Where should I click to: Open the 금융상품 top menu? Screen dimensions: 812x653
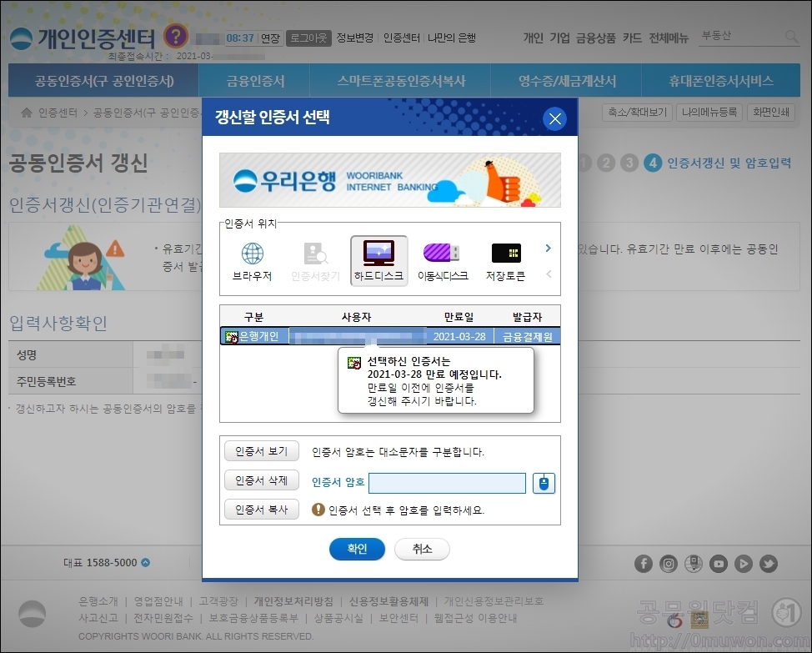point(596,38)
